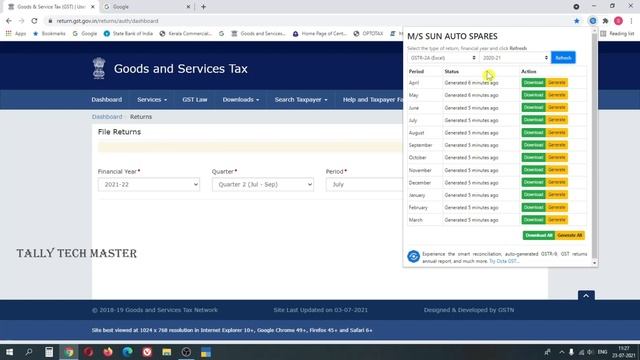
Task: Generate the March return
Action: pyautogui.click(x=556, y=220)
